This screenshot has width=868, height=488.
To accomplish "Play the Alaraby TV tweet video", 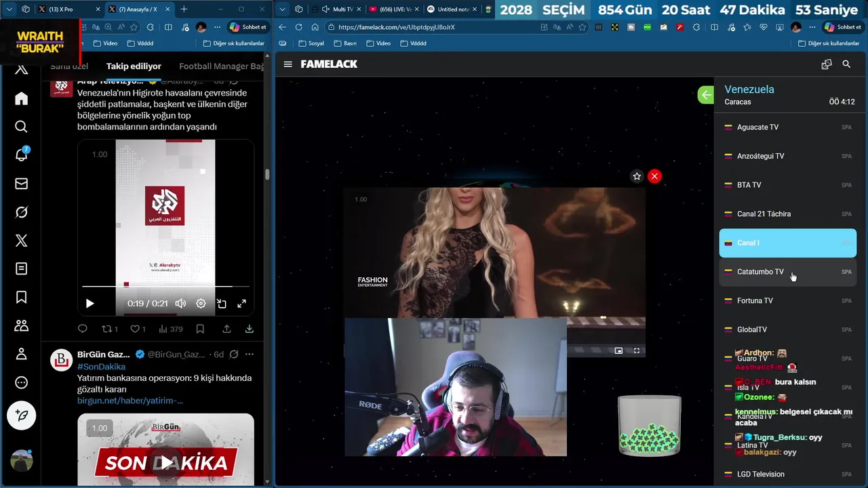I will tap(90, 304).
